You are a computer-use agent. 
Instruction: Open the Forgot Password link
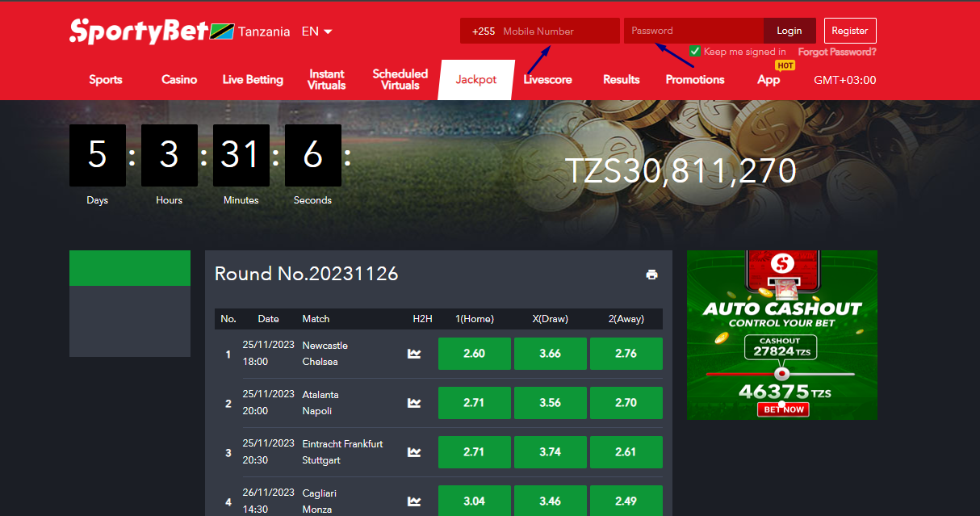[x=837, y=52]
